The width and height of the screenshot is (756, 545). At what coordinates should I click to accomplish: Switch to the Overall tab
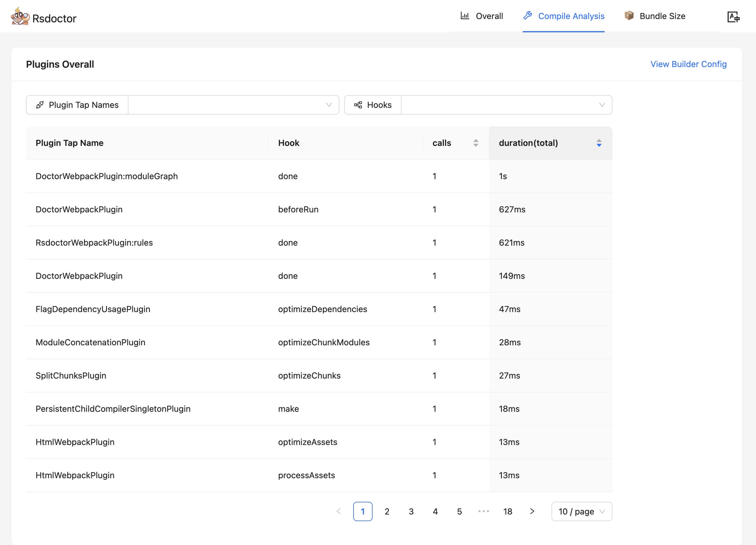482,16
